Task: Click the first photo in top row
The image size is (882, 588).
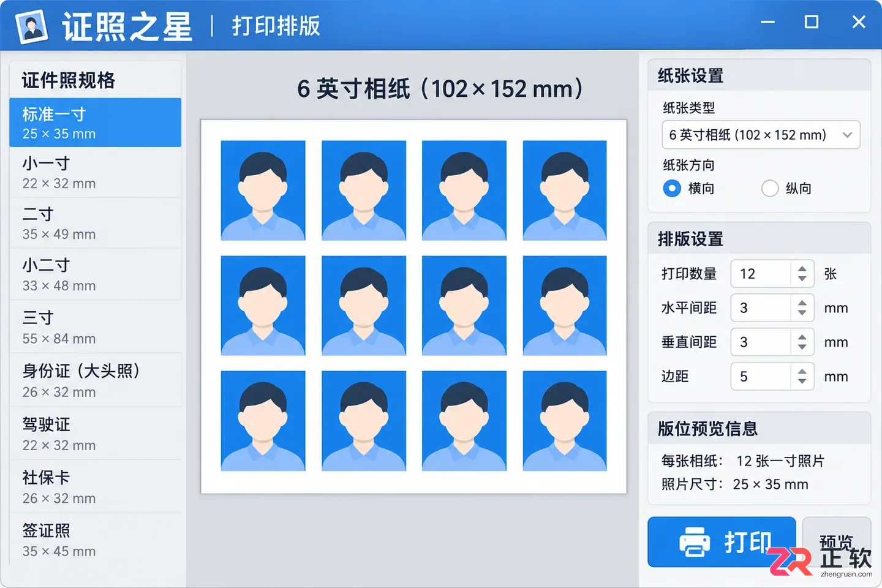Action: (x=263, y=190)
